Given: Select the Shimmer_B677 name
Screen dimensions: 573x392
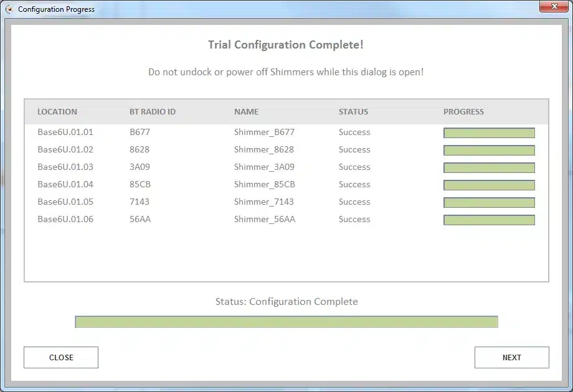Looking at the screenshot, I should 264,132.
